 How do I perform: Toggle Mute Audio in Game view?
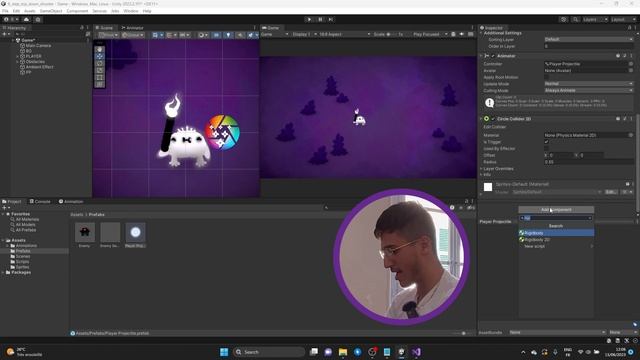click(462, 34)
